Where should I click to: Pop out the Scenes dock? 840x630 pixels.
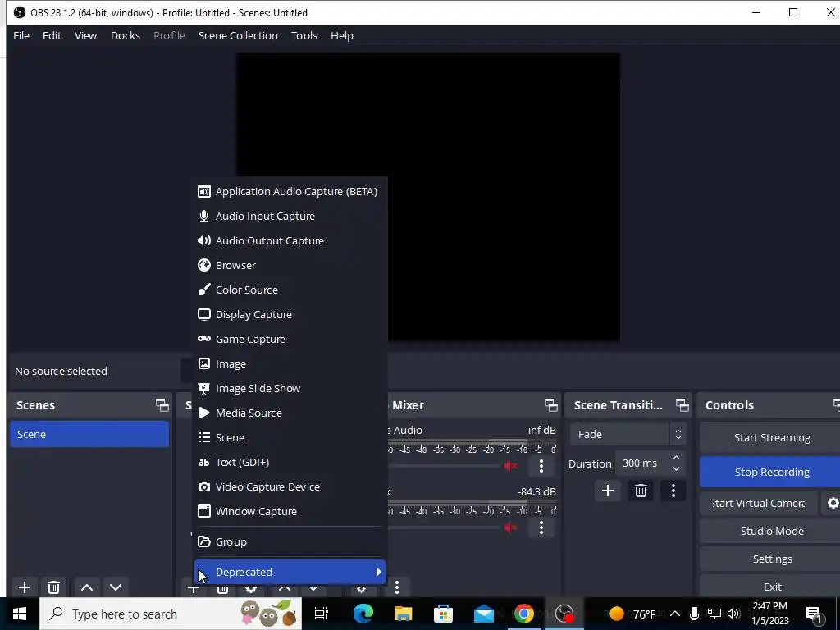coord(162,405)
